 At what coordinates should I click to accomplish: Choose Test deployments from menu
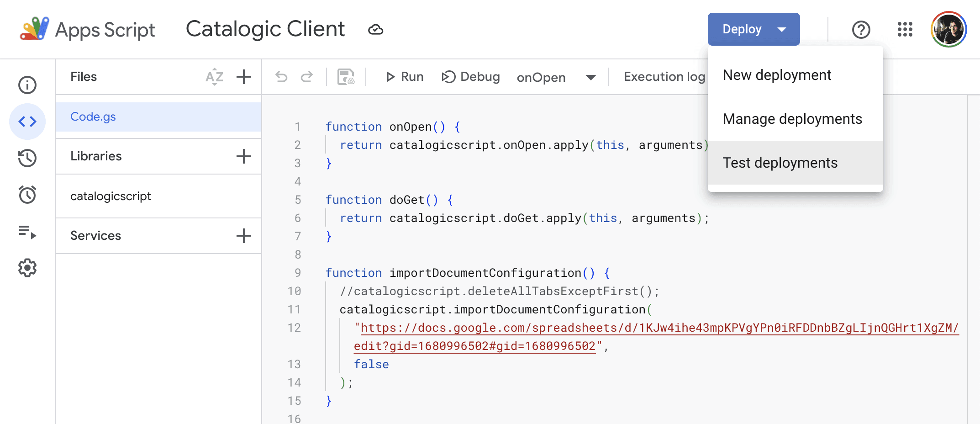pos(795,163)
